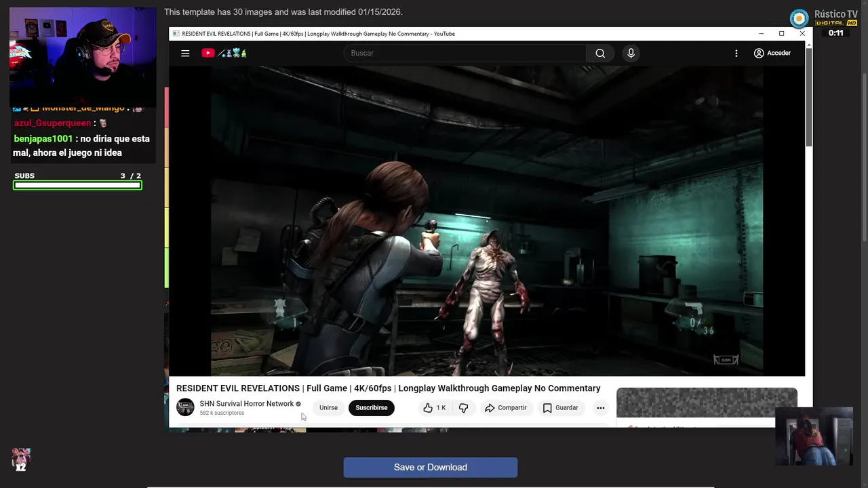Open YouTube settings three-dot menu
868x488 pixels.
pos(736,53)
